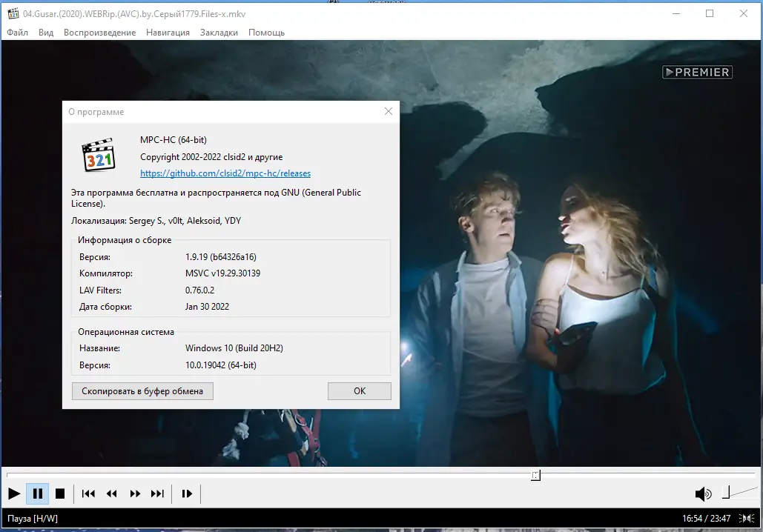
Task: Click the MPC-HC (64-bit) title text
Action: [174, 140]
